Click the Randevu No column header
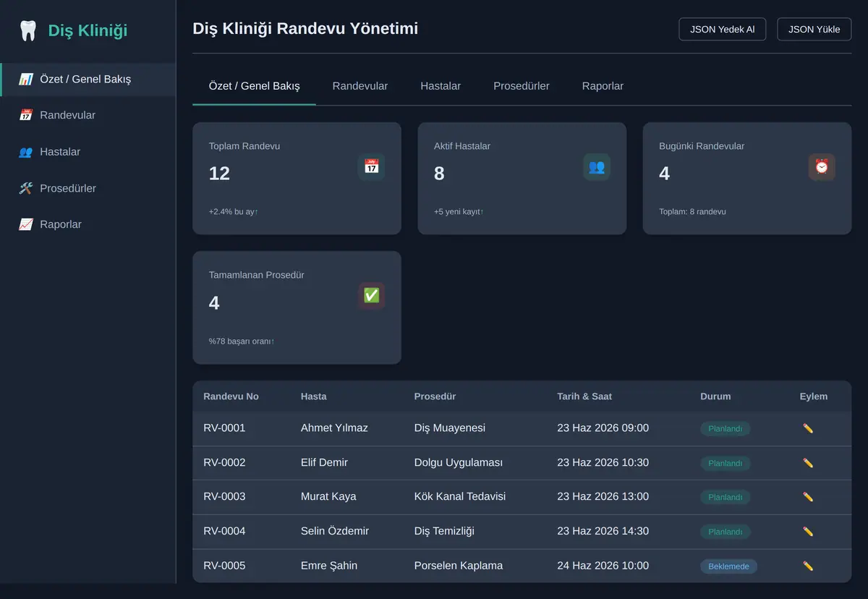868x599 pixels. point(231,396)
